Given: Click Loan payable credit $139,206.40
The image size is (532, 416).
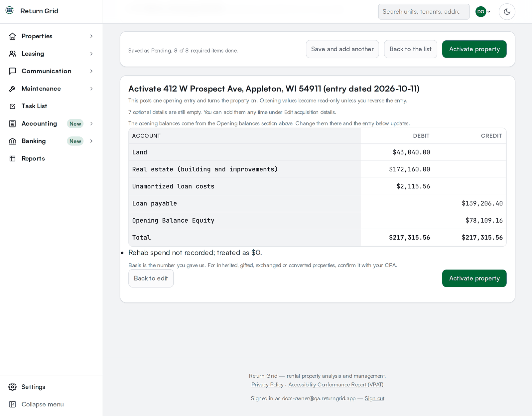Looking at the screenshot, I should click(482, 203).
